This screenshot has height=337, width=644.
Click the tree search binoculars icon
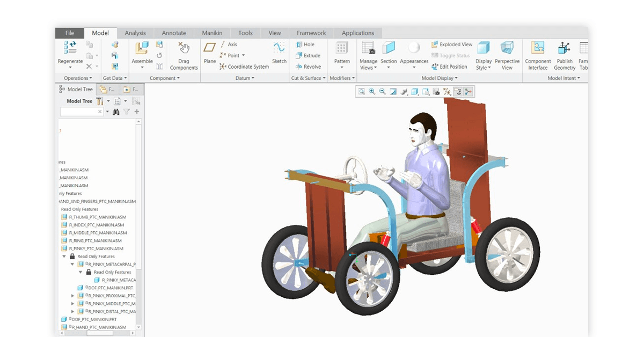click(115, 112)
